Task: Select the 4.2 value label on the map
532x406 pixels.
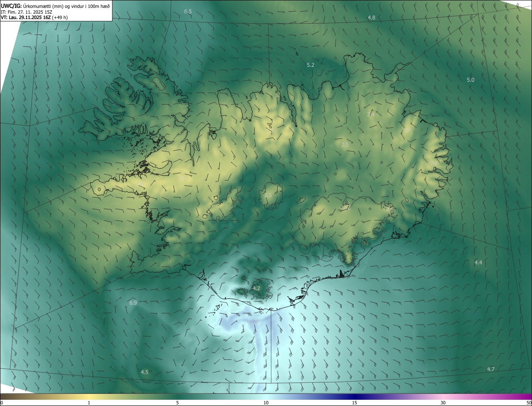Action: pos(256,288)
